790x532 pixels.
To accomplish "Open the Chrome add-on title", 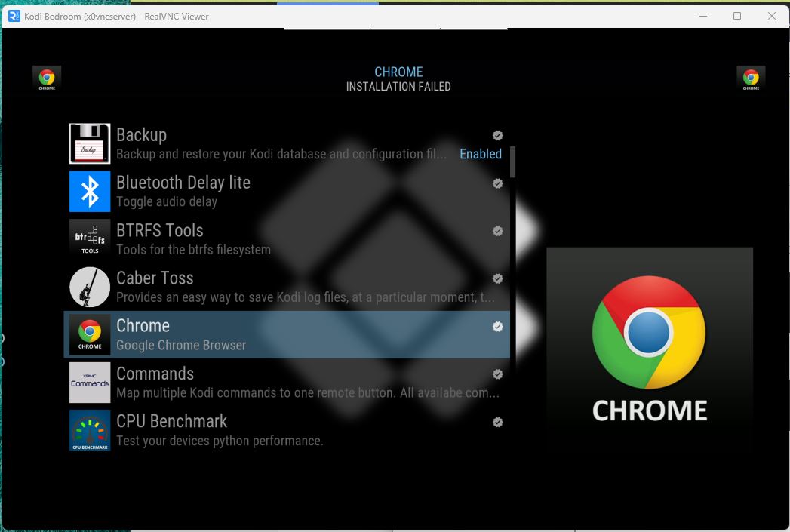I will pyautogui.click(x=143, y=326).
